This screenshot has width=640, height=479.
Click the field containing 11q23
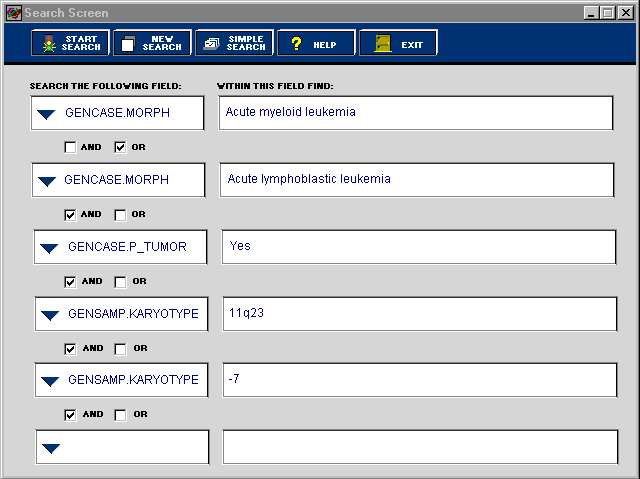click(x=420, y=314)
